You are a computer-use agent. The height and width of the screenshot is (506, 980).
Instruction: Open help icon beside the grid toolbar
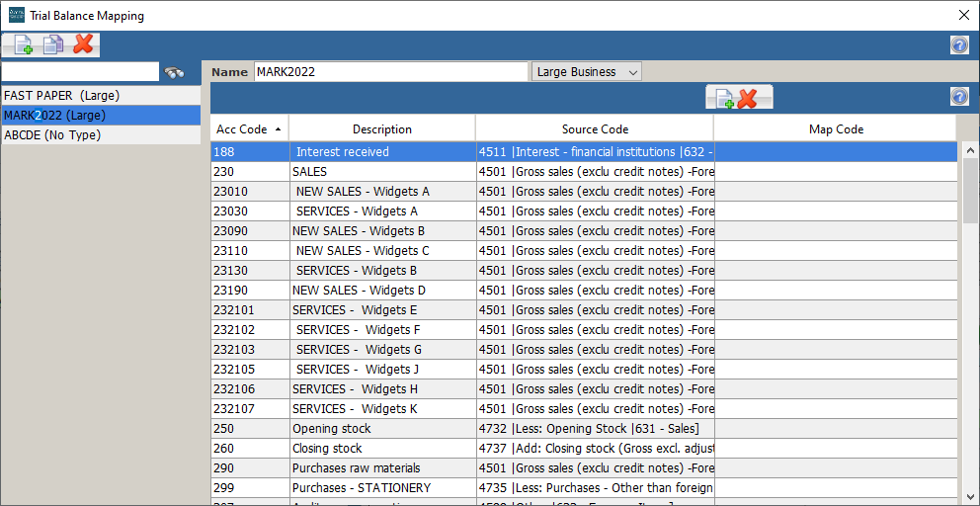point(959,97)
